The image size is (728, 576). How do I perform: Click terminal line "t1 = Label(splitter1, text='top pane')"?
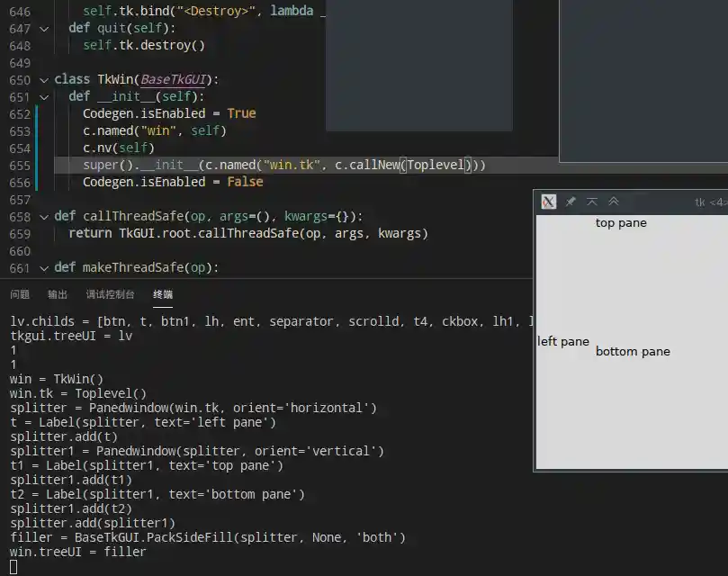coord(147,465)
